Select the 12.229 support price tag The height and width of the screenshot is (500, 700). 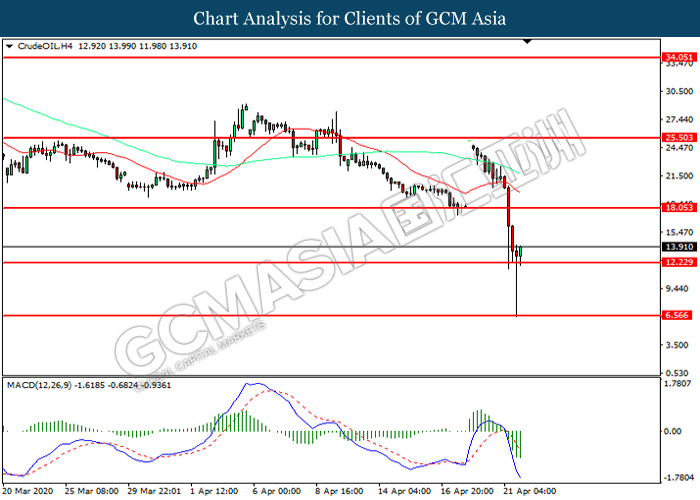pos(678,262)
